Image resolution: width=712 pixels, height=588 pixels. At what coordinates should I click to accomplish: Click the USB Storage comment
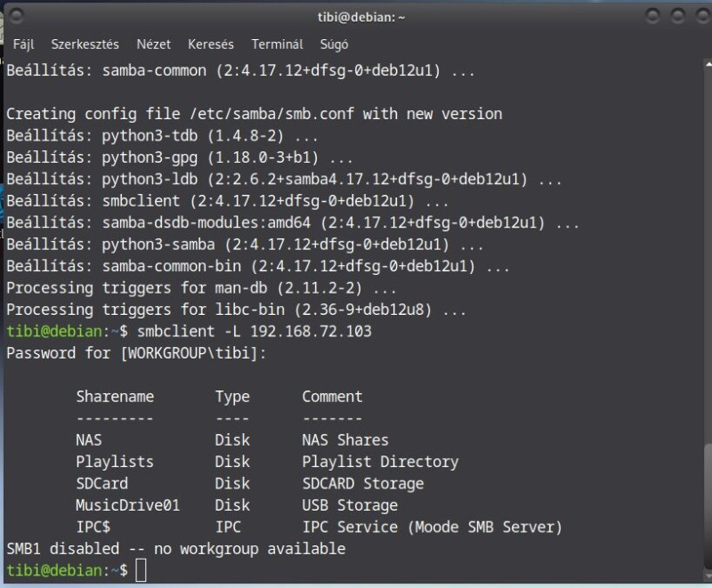tap(350, 505)
